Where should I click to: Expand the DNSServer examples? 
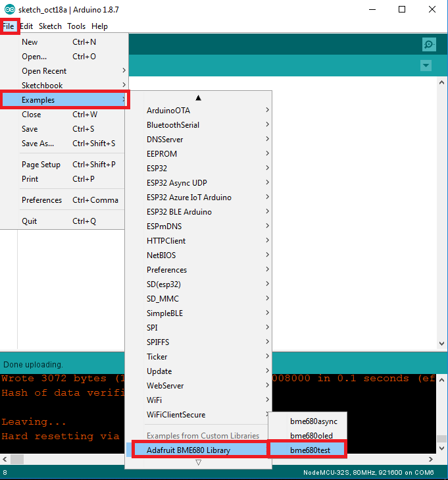pos(199,140)
